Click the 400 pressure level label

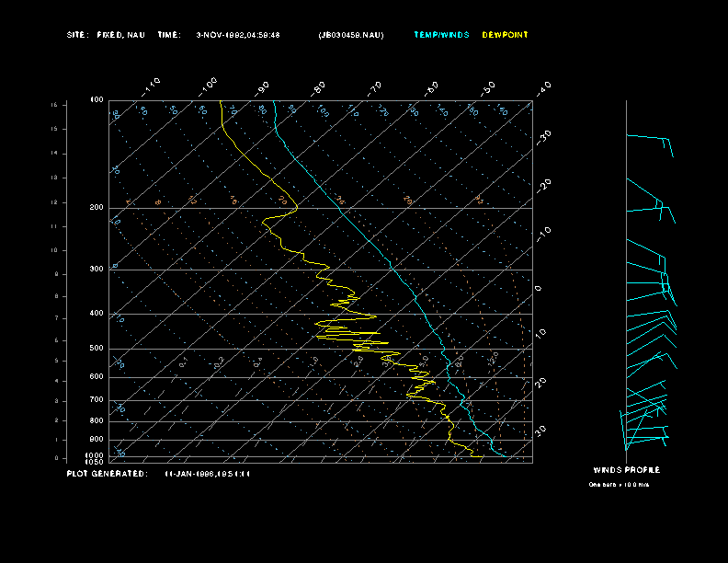97,314
